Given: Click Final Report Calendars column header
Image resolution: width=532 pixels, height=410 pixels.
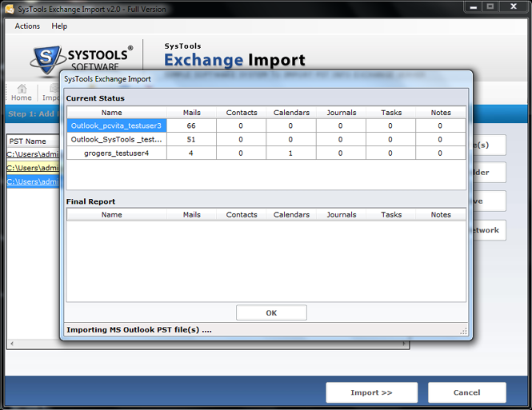Looking at the screenshot, I should pyautogui.click(x=291, y=215).
